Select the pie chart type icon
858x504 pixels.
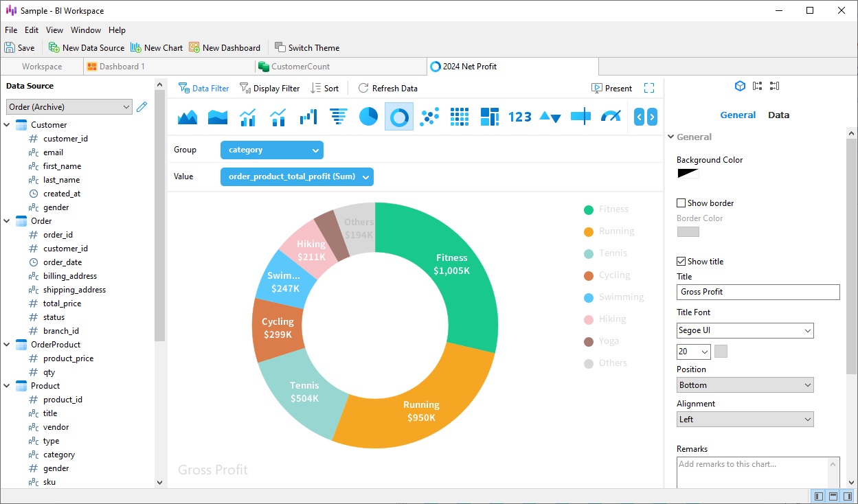(x=368, y=117)
